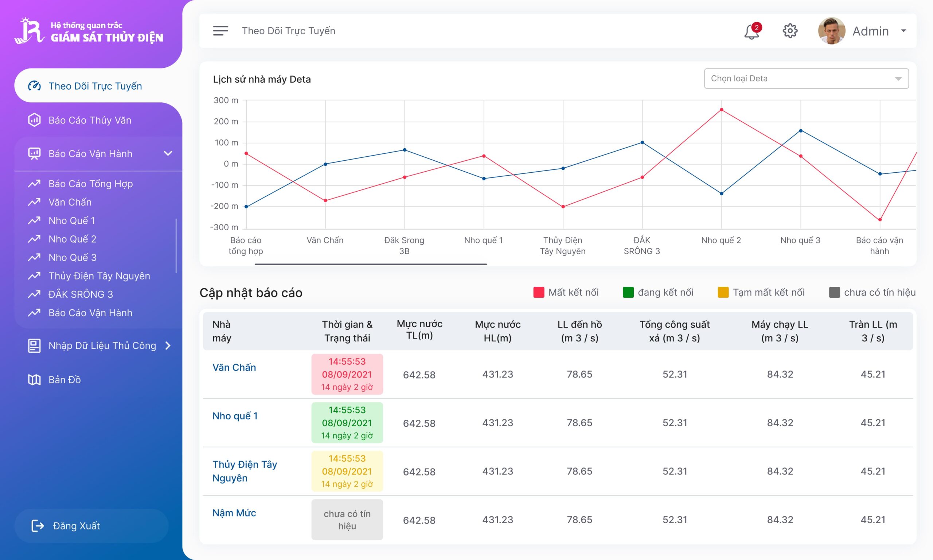Expand Nhập Dữ Liệu Thủ Công arrow

click(x=168, y=346)
